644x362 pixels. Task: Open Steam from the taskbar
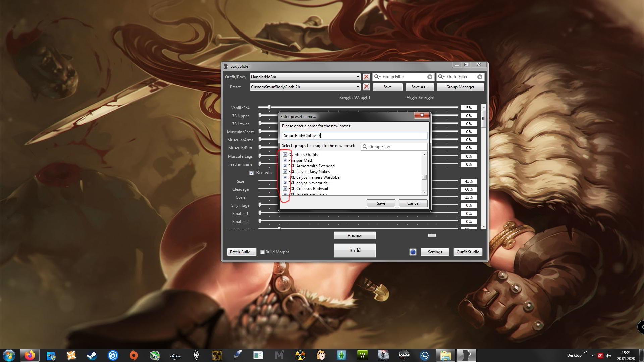click(x=92, y=355)
